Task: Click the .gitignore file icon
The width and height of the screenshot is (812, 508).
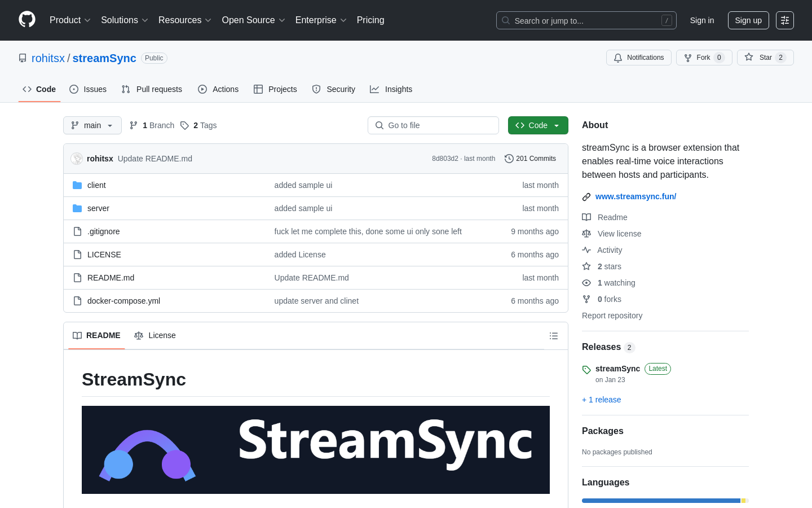Action: tap(77, 231)
